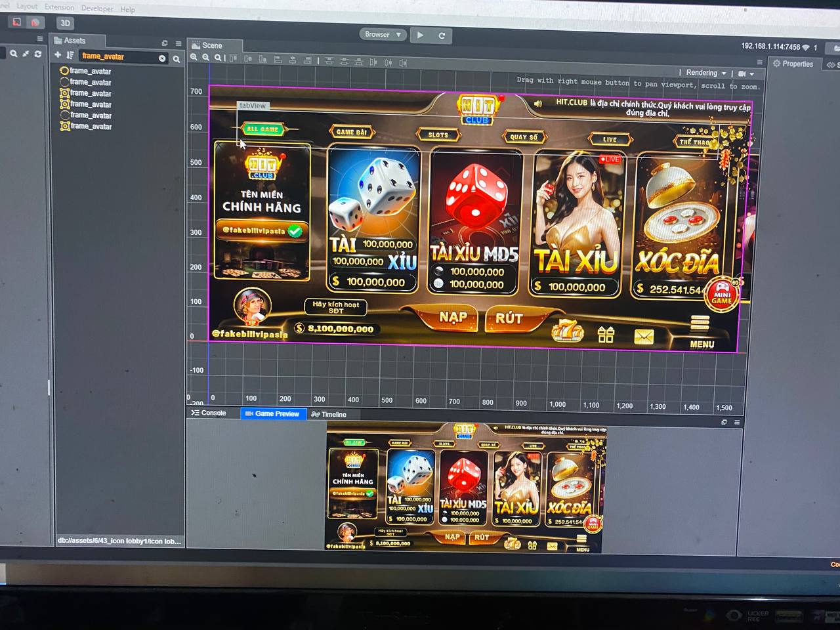
Task: Click the NẠP button
Action: coord(453,317)
